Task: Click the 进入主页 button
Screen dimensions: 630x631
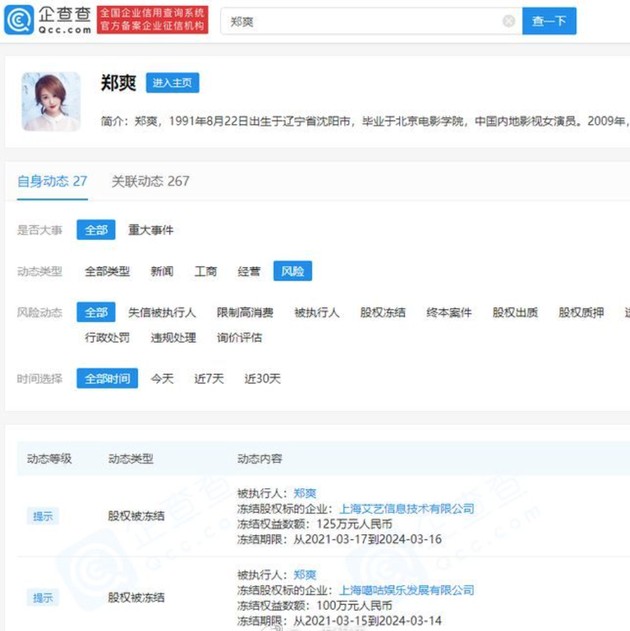Action: coord(172,83)
